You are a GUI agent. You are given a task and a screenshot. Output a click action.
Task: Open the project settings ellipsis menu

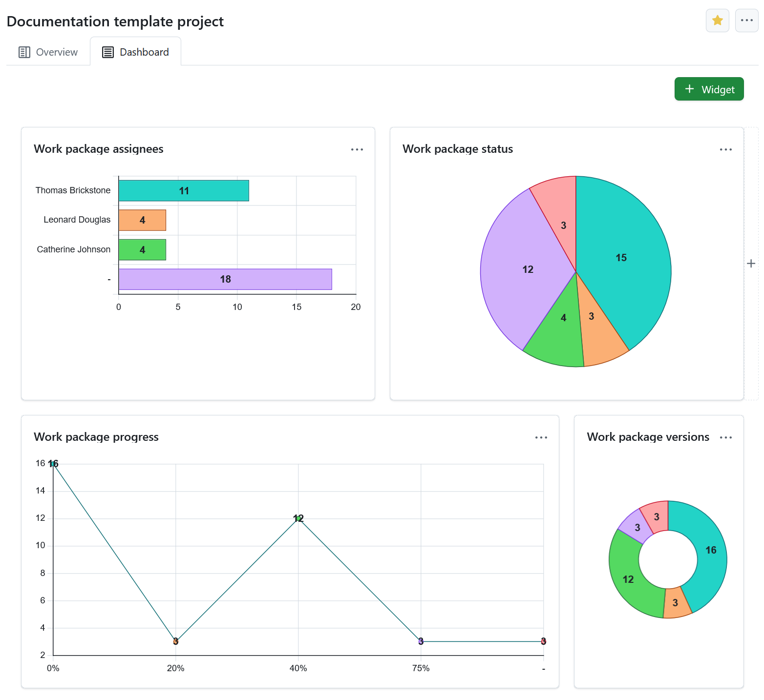pos(746,21)
